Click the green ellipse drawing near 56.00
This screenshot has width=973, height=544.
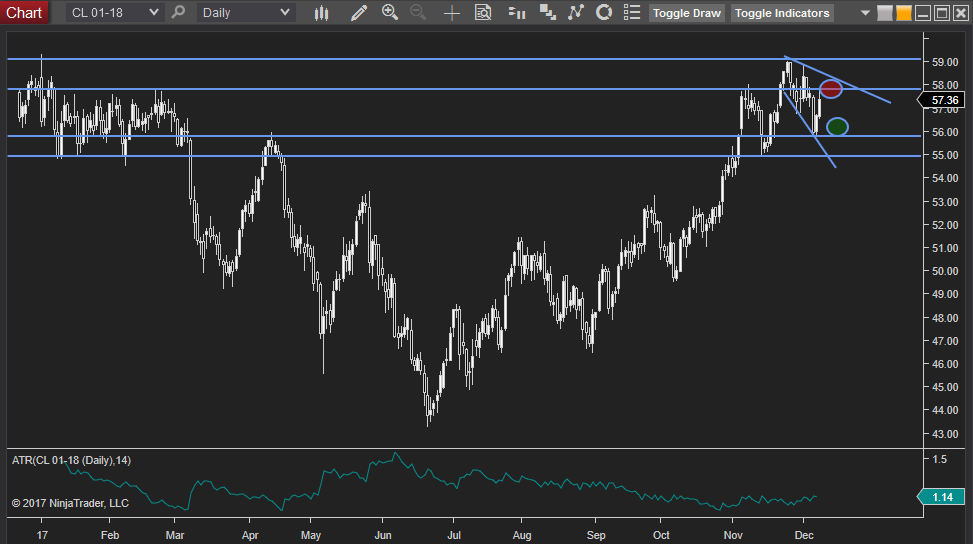pos(837,127)
